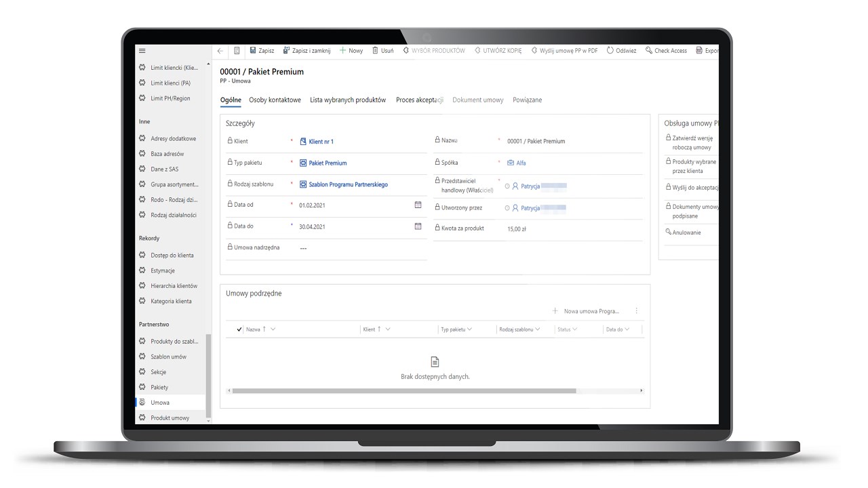
Task: Toggle select-all checkmark in Umowy podrzędne
Action: point(239,329)
